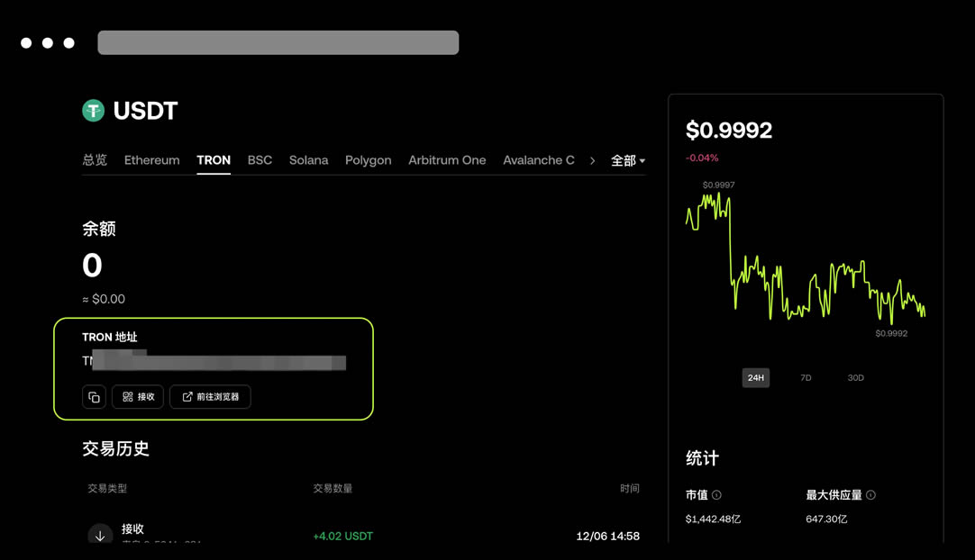Viewport: 975px width, 560px height.
Task: Click the info icon beside 市值
Action: click(x=716, y=495)
